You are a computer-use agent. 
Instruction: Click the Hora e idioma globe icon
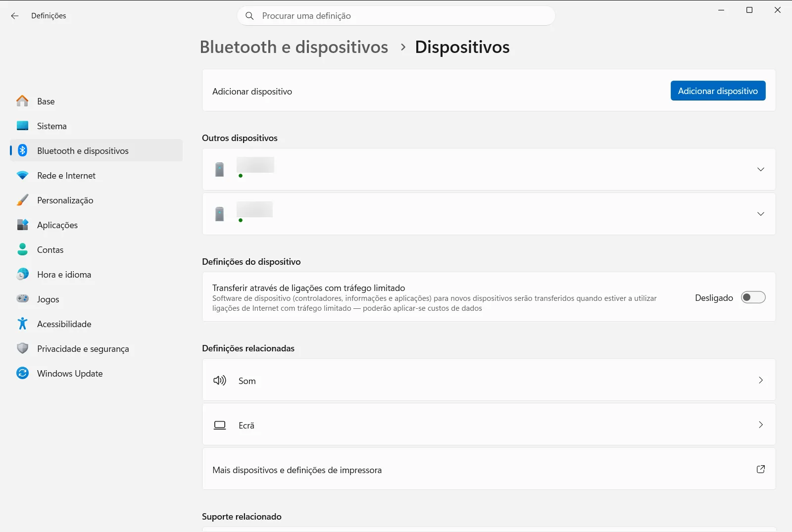point(22,274)
